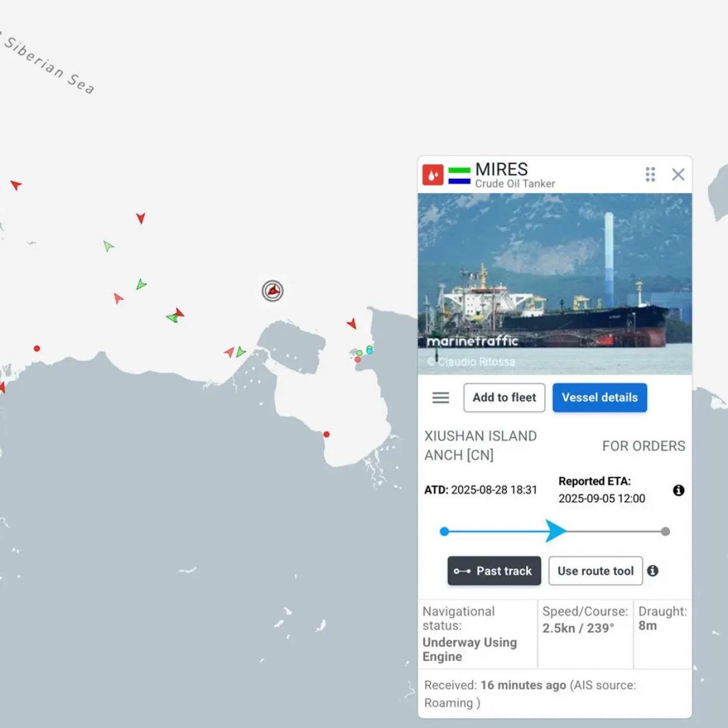
Task: Click the blue departure dot on voyage line
Action: pyautogui.click(x=444, y=531)
